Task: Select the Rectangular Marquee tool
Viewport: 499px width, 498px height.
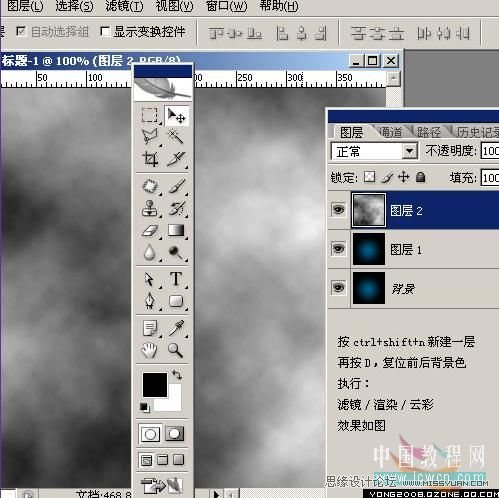Action: click(150, 115)
